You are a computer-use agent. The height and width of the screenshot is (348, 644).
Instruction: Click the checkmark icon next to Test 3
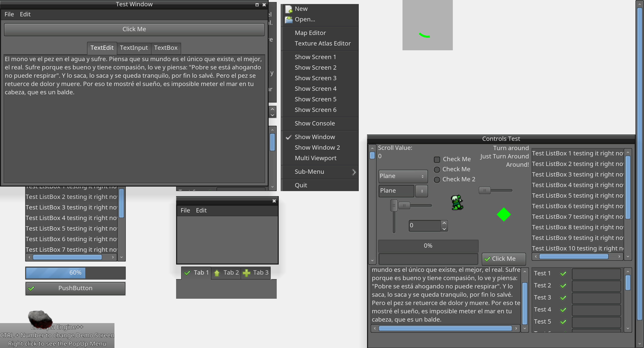coord(563,298)
